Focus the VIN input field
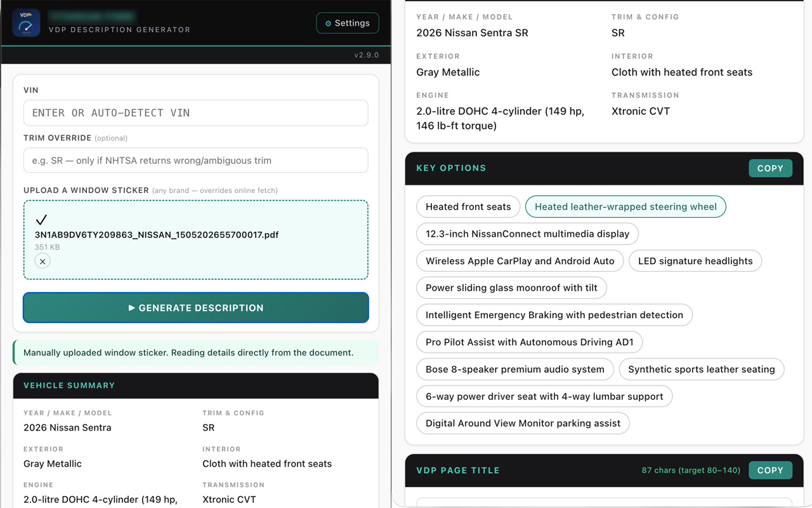This screenshot has height=508, width=812. pyautogui.click(x=196, y=113)
